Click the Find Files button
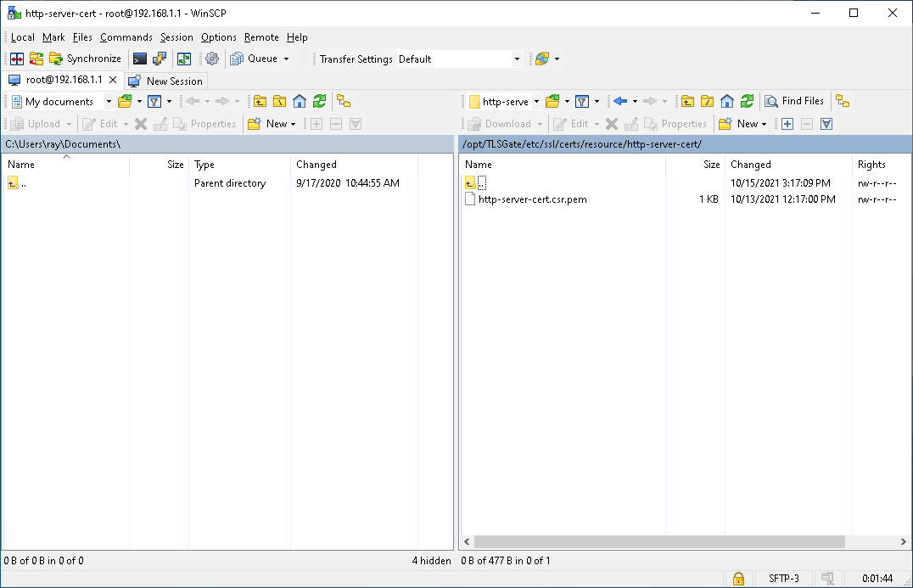 click(x=794, y=101)
